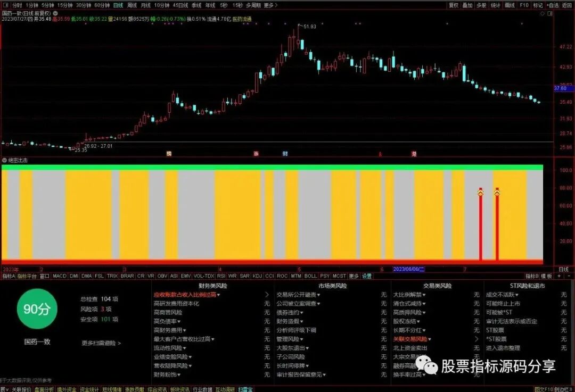
Task: Click the round icon left of 绝密出击
Action: tap(4, 161)
